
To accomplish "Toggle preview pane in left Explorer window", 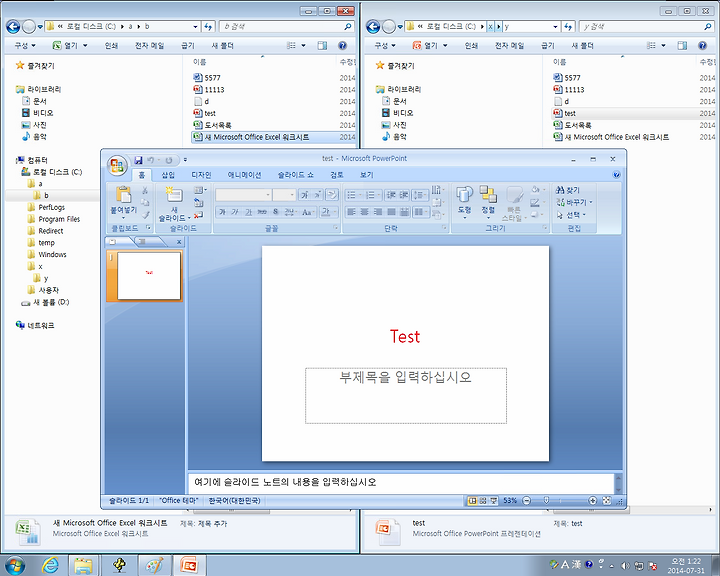I will [322, 45].
